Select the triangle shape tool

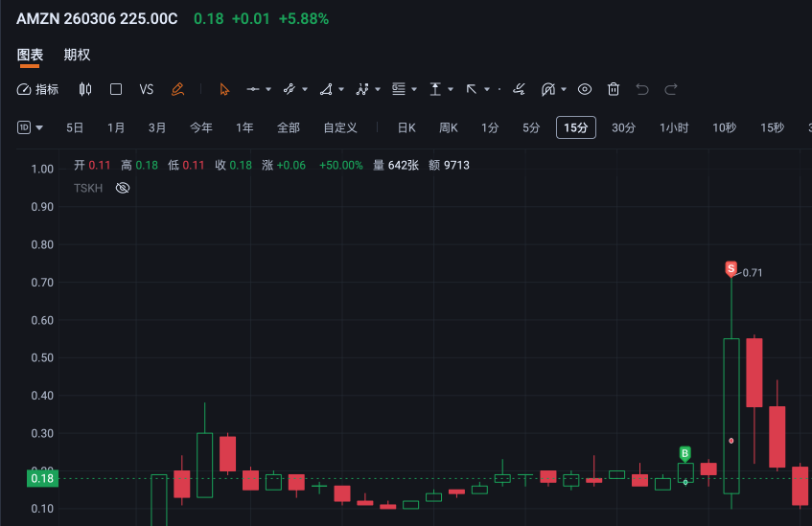[x=326, y=89]
